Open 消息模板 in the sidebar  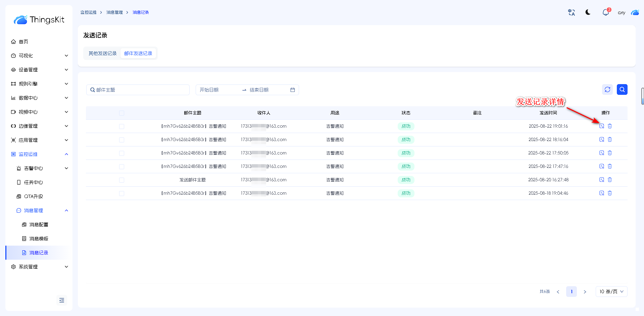[x=39, y=239]
